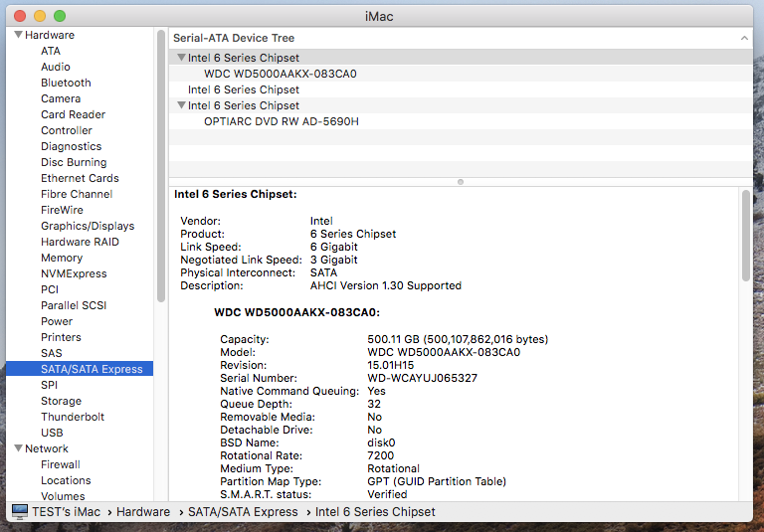
Task: Click the iMac computer icon in path bar
Action: (20, 511)
